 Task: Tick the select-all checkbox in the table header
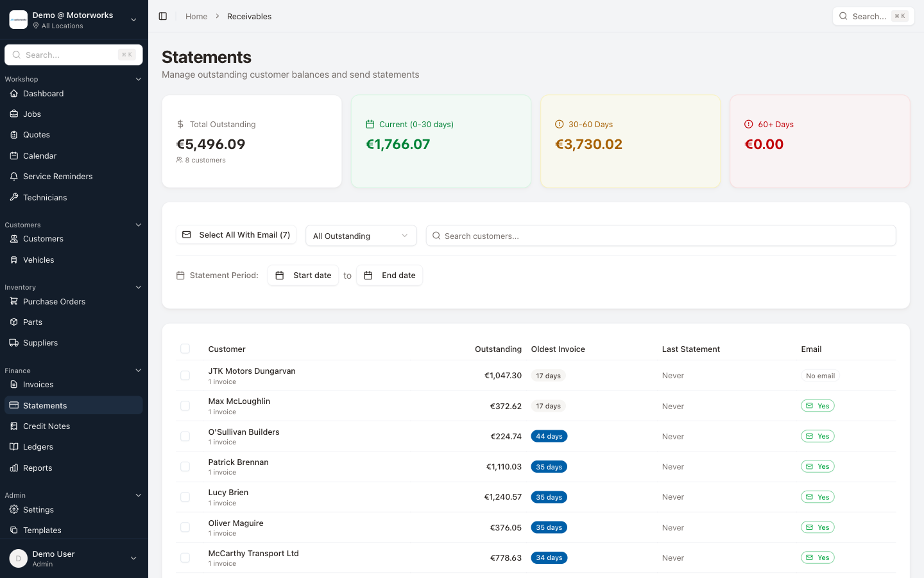click(185, 349)
